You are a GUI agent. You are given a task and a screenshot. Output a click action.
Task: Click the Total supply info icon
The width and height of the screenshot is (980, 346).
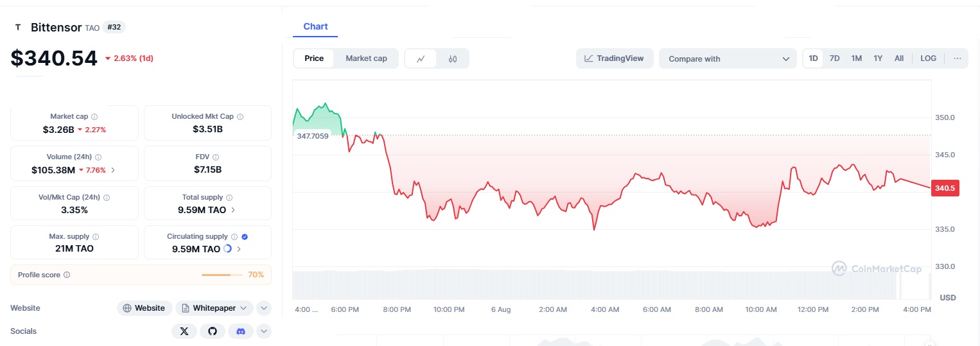(229, 198)
